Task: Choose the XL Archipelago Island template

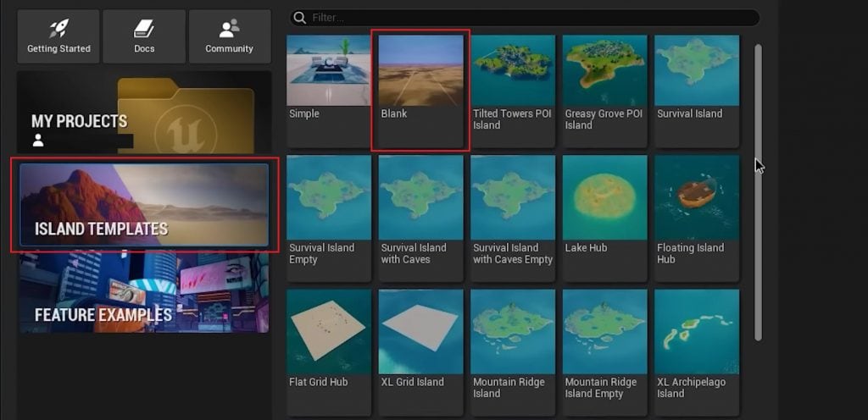Action: 697,352
